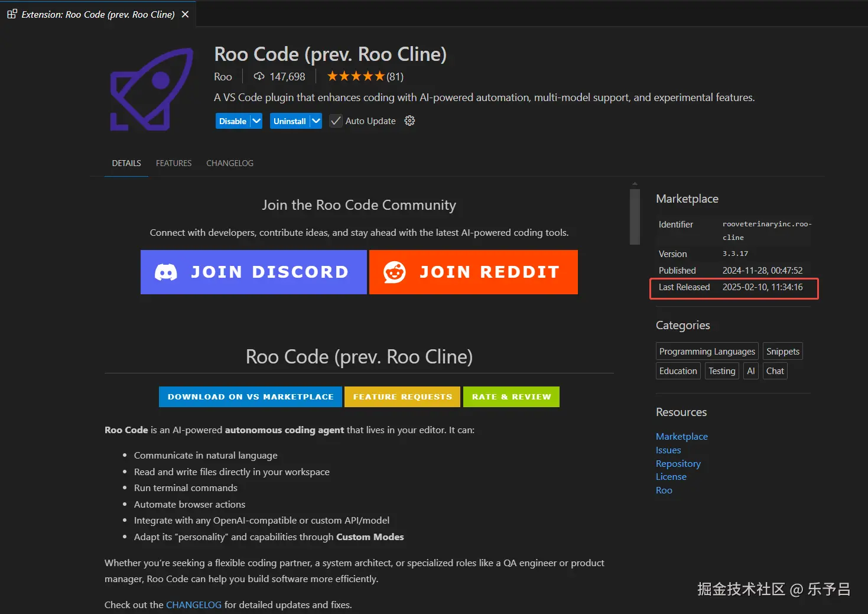Click the scrollbar up arrow
Viewport: 868px width, 614px height.
635,184
